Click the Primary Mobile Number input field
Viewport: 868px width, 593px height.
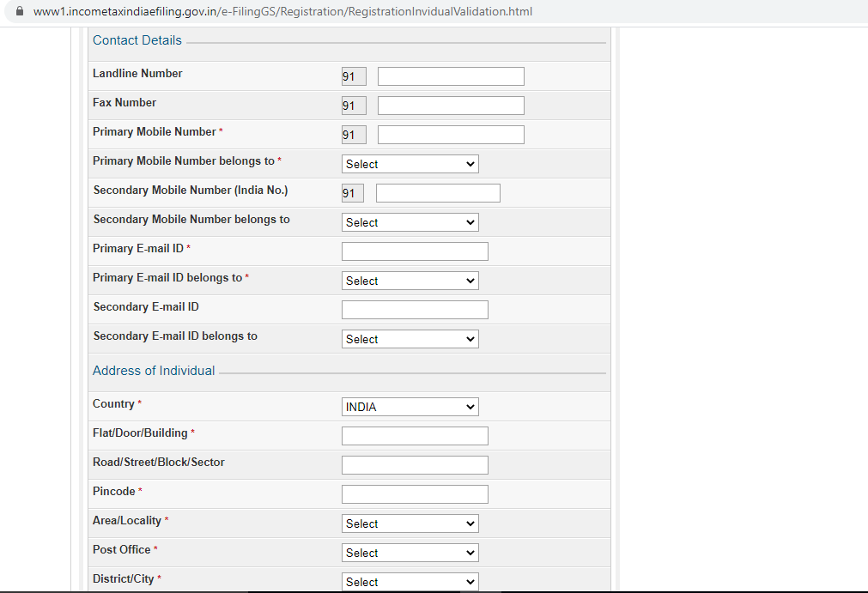(451, 135)
